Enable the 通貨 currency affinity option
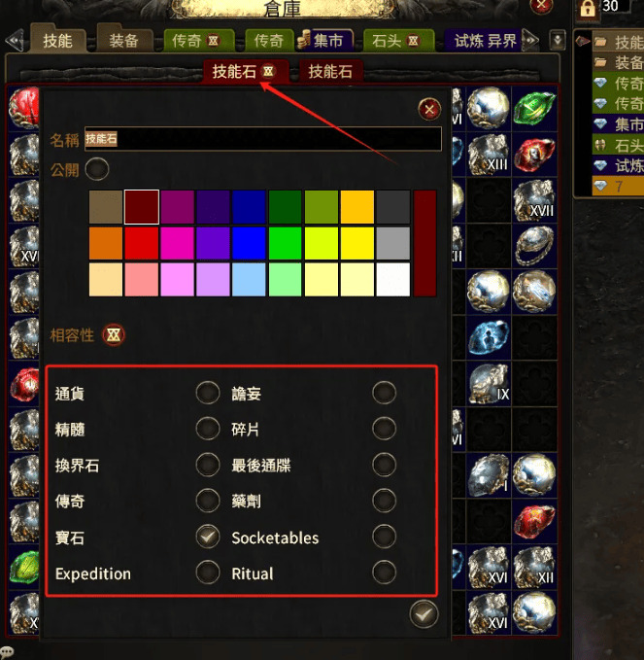This screenshot has width=644, height=660. click(x=208, y=393)
